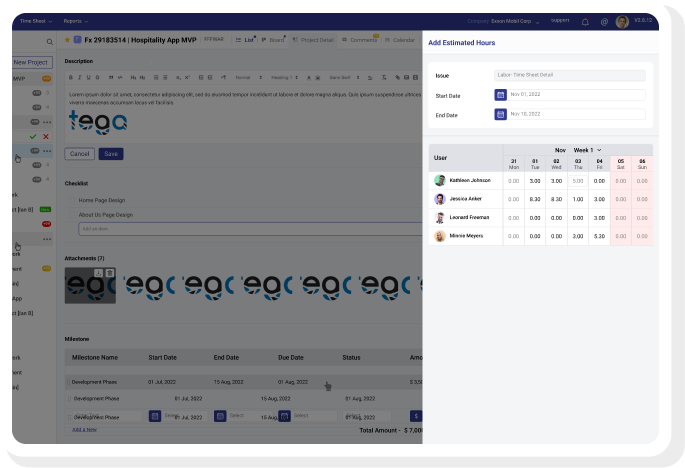Viewport: 685px width, 468px height.
Task: Apply H2 heading in editor toolbar
Action: click(x=142, y=77)
